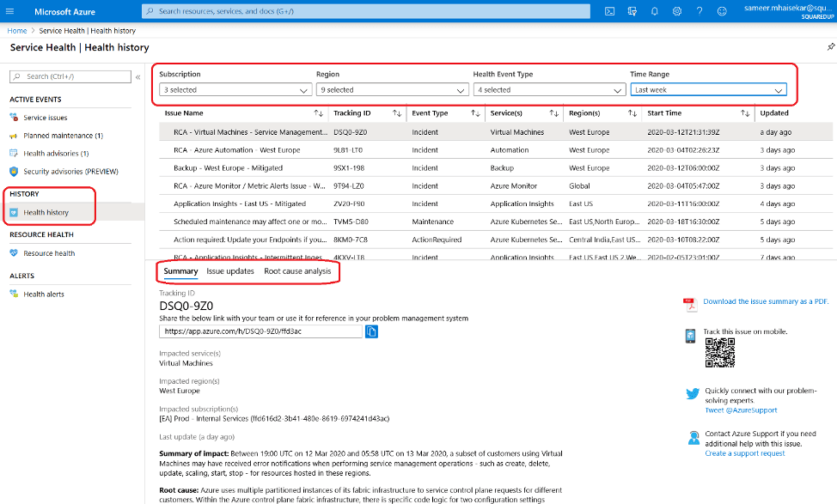Select Application Insights - East US - Mitigated row
The height and width of the screenshot is (504, 837).
point(495,203)
